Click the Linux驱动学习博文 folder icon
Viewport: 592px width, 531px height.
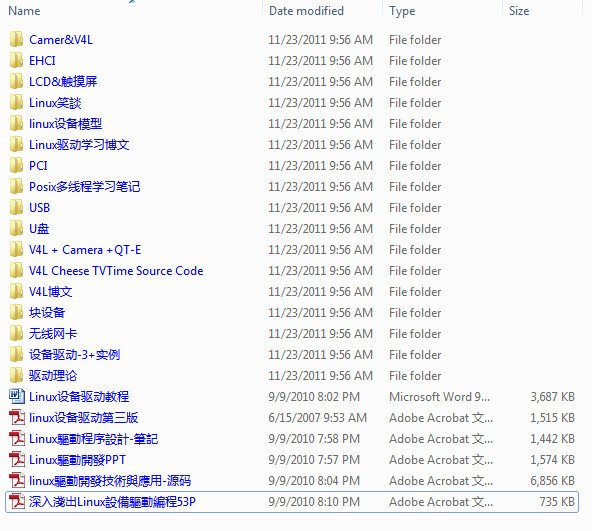tap(16, 145)
